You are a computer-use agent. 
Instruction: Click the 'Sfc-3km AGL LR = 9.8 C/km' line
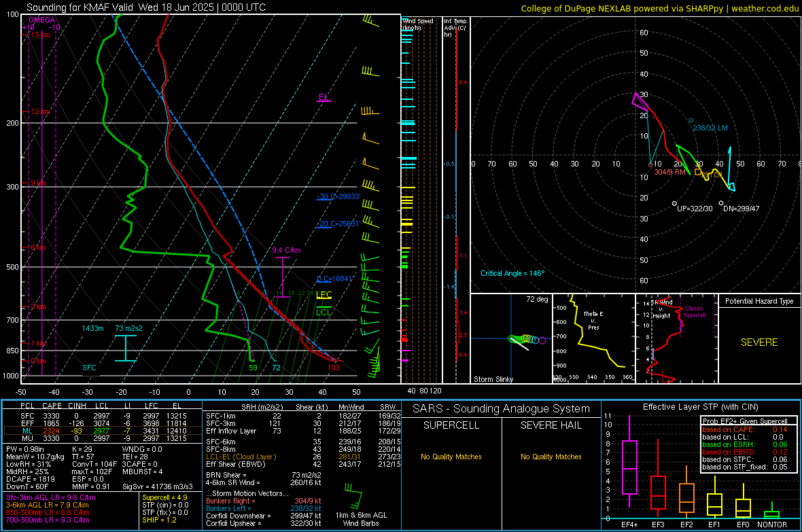coord(51,498)
